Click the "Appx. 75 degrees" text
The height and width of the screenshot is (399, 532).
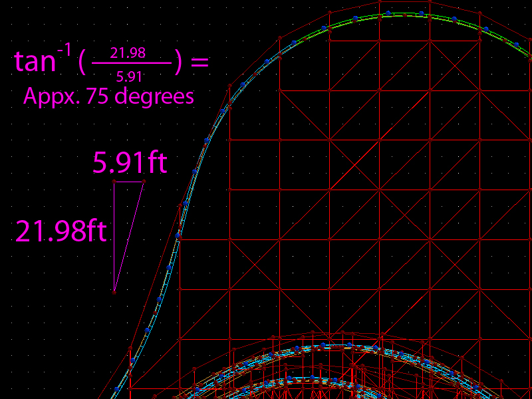click(x=108, y=96)
